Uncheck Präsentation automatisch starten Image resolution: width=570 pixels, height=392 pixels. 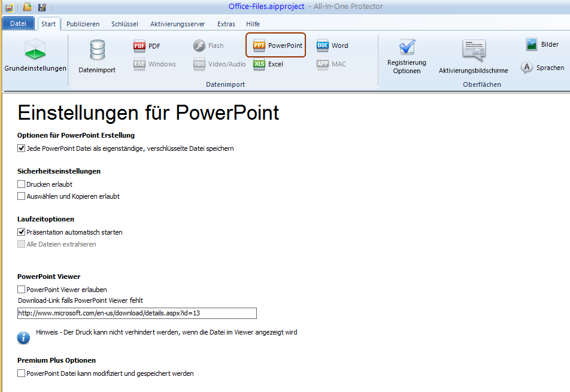click(22, 232)
